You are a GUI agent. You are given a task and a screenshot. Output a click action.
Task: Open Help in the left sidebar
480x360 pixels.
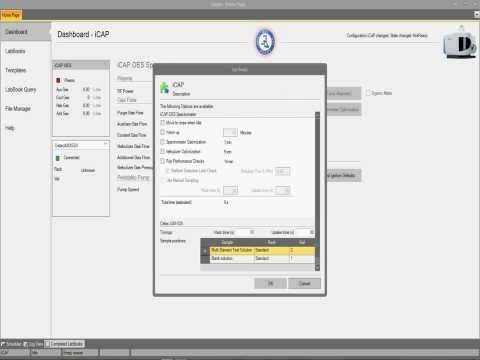click(x=10, y=128)
